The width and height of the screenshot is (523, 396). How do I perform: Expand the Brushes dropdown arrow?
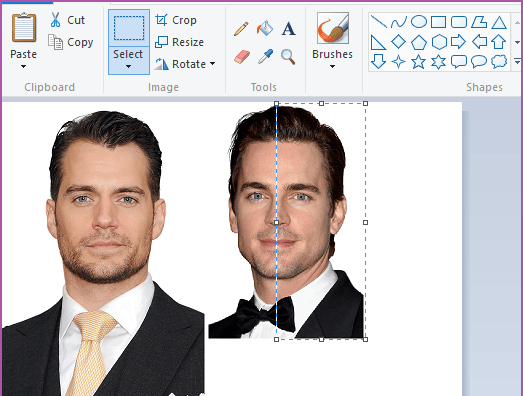[332, 66]
